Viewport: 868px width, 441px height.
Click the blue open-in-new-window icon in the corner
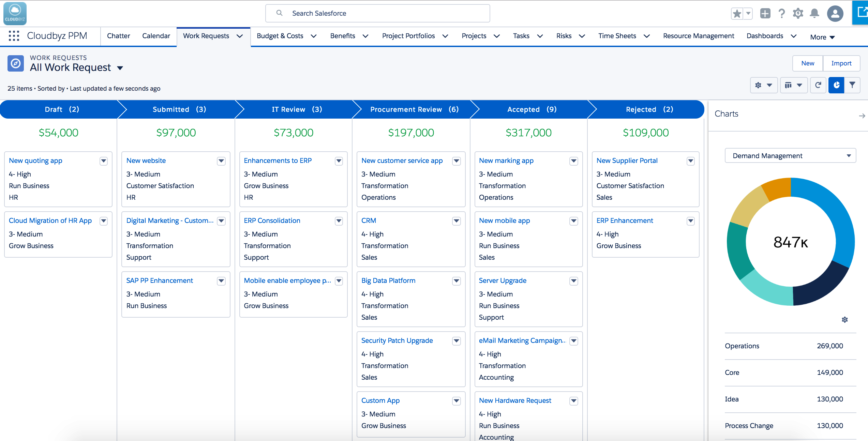(x=860, y=12)
